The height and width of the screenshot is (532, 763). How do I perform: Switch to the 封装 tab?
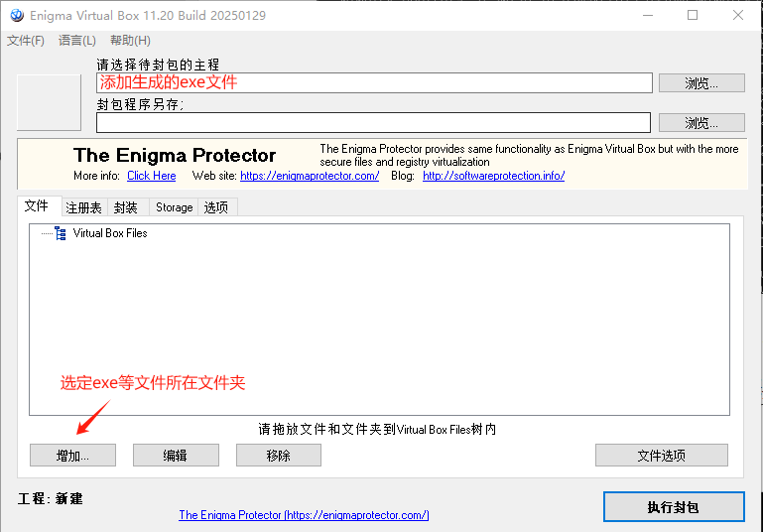click(126, 207)
